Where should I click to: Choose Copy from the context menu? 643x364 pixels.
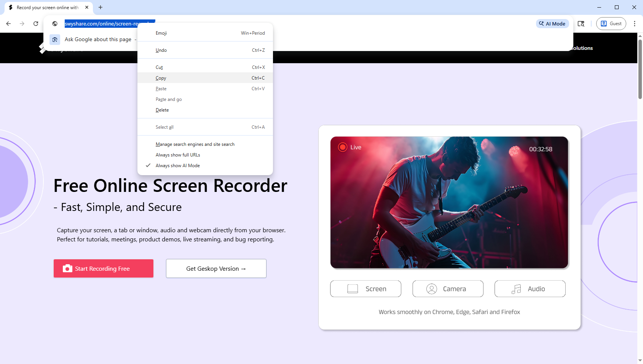161,78
